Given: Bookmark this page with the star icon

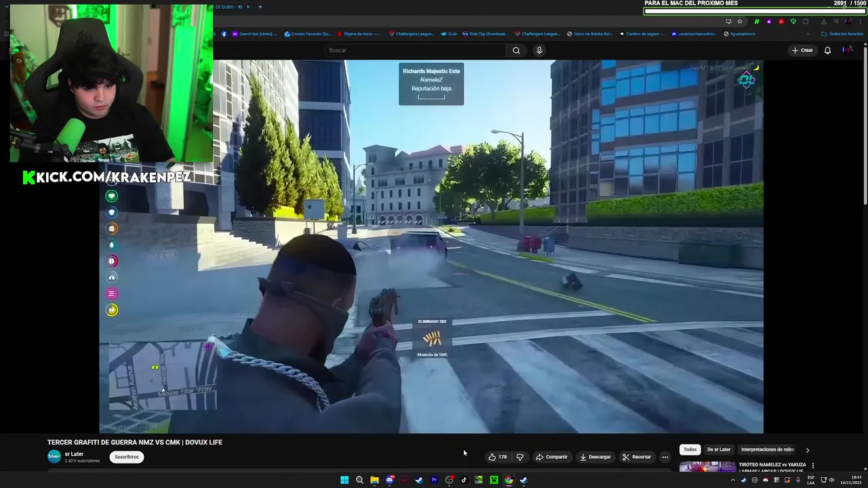Looking at the screenshot, I should (x=740, y=22).
